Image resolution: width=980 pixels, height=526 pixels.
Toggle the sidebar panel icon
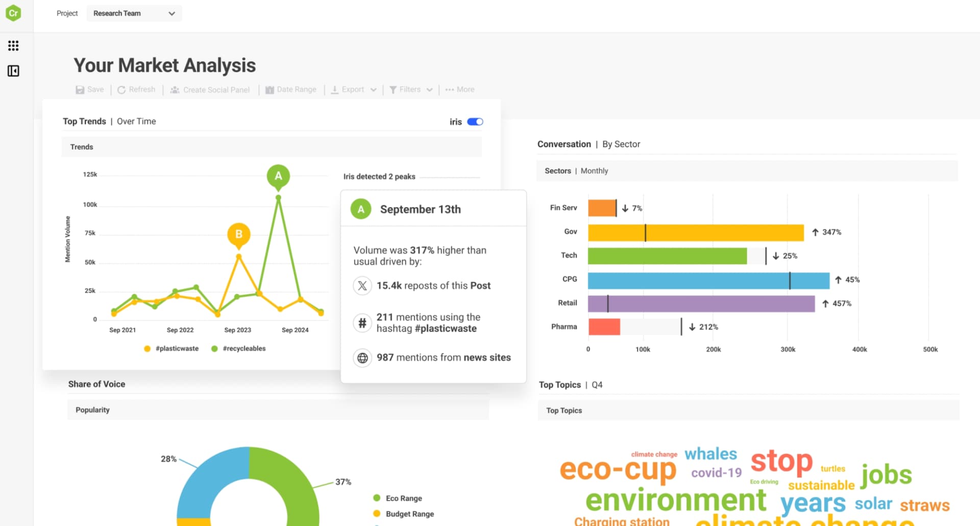(13, 71)
